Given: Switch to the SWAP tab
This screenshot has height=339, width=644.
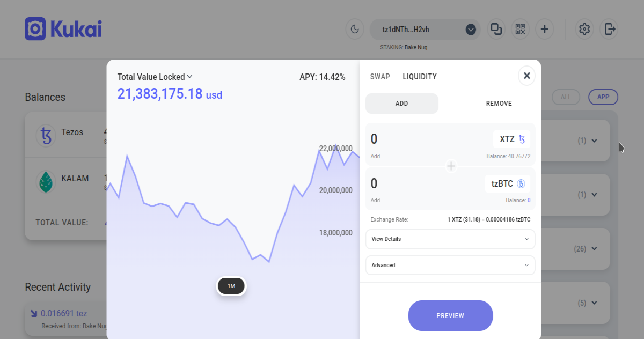Looking at the screenshot, I should tap(380, 77).
